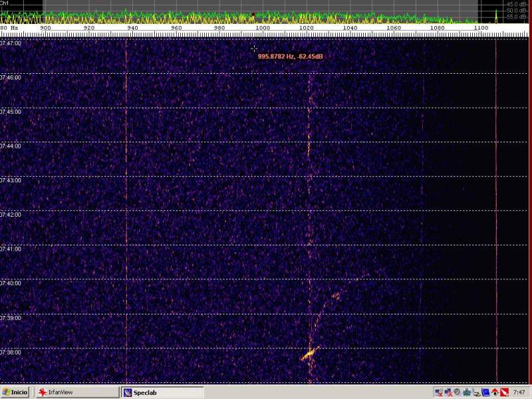532x399 pixels.
Task: Click the red up-down arrows tray icon
Action: tap(495, 392)
